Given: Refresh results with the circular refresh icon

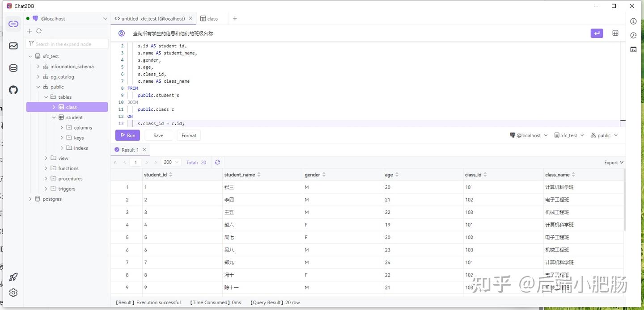Looking at the screenshot, I should (217, 162).
